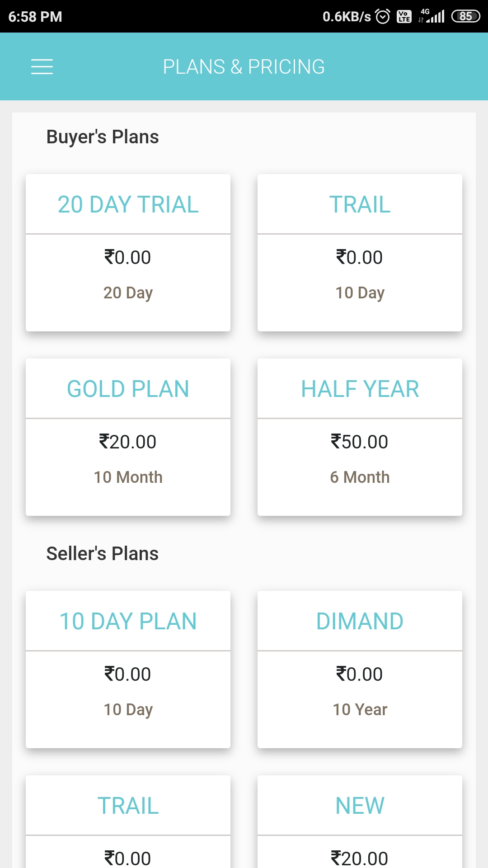Tap the Seller's Plans section heading

click(103, 554)
